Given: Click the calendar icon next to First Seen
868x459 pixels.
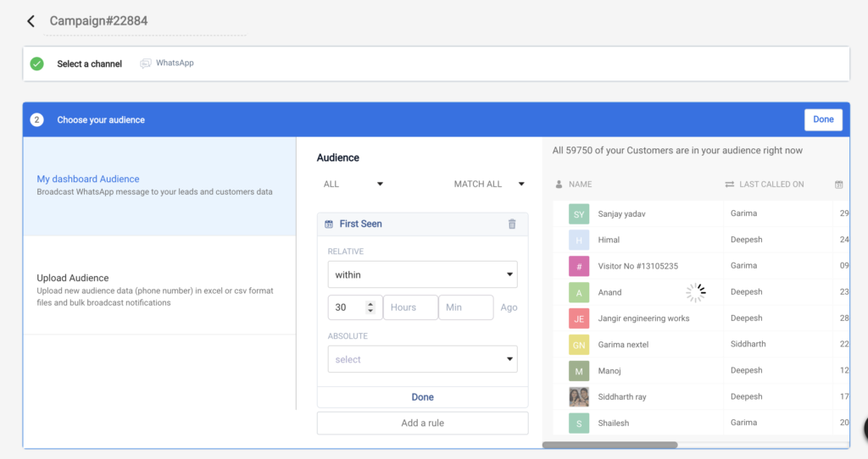Looking at the screenshot, I should point(329,224).
